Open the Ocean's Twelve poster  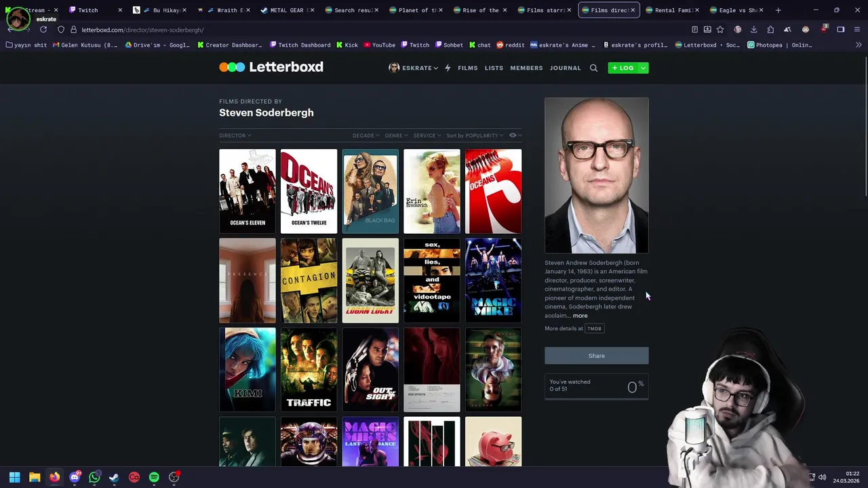click(309, 191)
